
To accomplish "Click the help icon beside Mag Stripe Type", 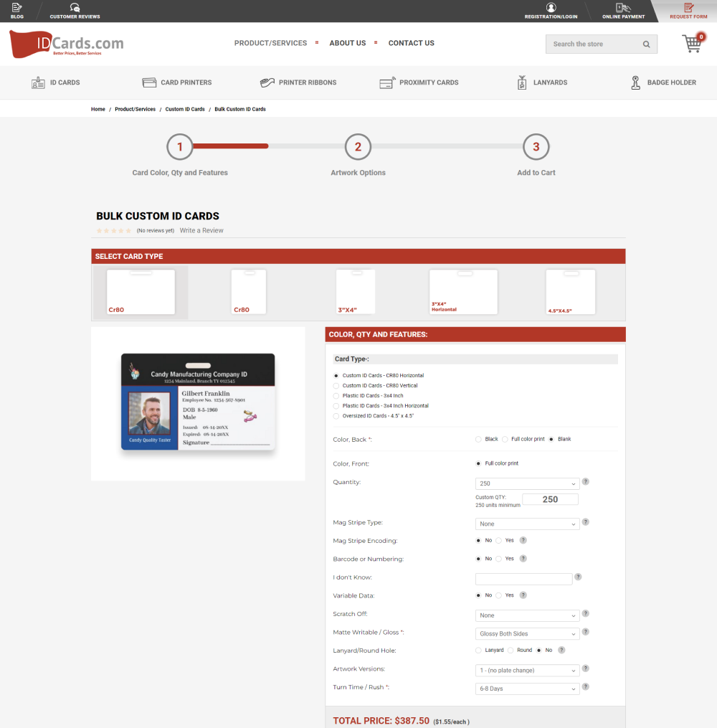I will pos(586,522).
